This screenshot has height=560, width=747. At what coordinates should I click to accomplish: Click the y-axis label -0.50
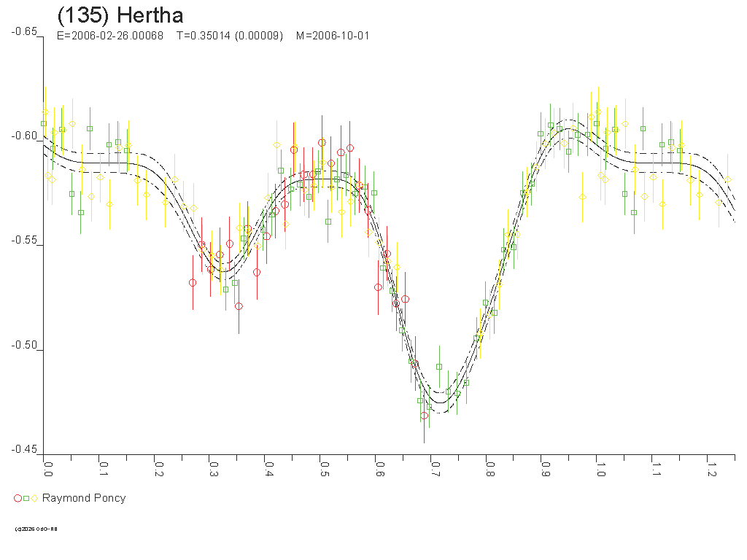pyautogui.click(x=24, y=345)
